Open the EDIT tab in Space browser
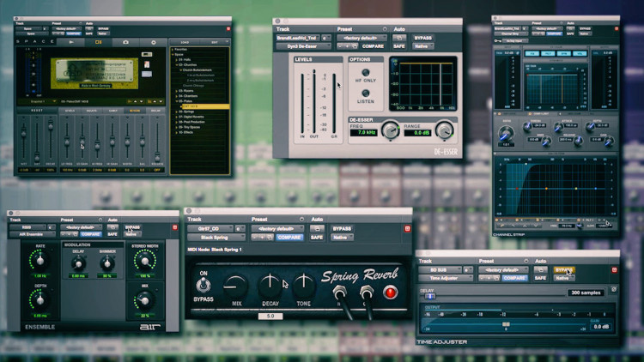The image size is (644, 362). 215,42
